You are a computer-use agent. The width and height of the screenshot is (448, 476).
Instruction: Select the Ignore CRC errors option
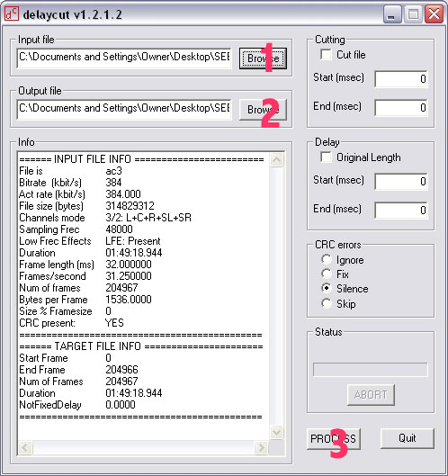(x=327, y=259)
